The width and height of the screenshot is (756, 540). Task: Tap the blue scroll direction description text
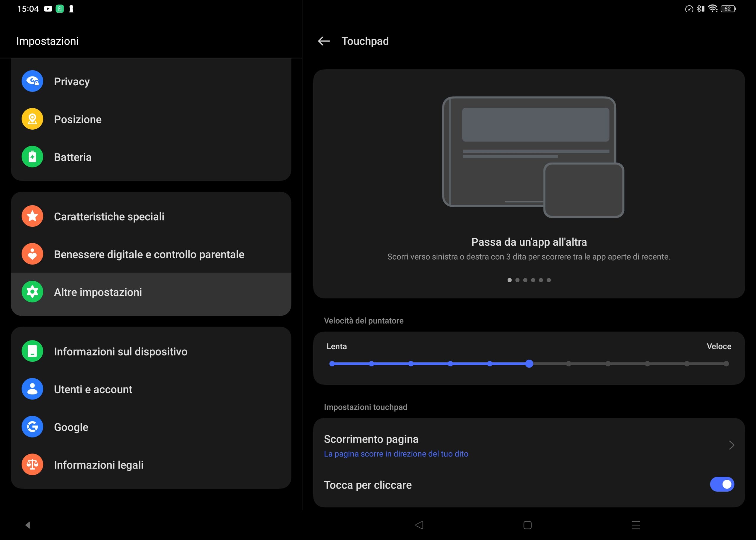click(396, 454)
